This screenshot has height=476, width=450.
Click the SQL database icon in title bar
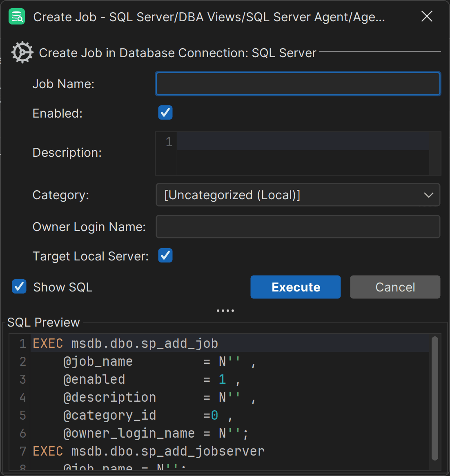click(16, 16)
